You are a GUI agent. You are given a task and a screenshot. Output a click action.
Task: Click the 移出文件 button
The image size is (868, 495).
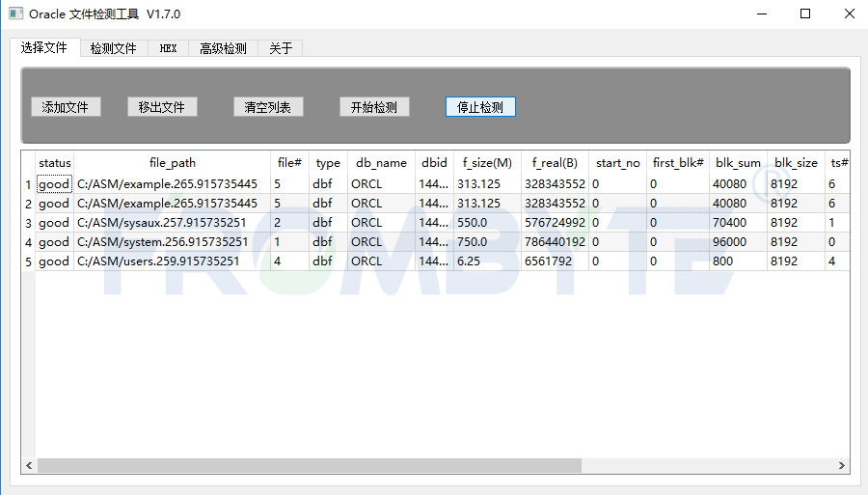pos(162,107)
